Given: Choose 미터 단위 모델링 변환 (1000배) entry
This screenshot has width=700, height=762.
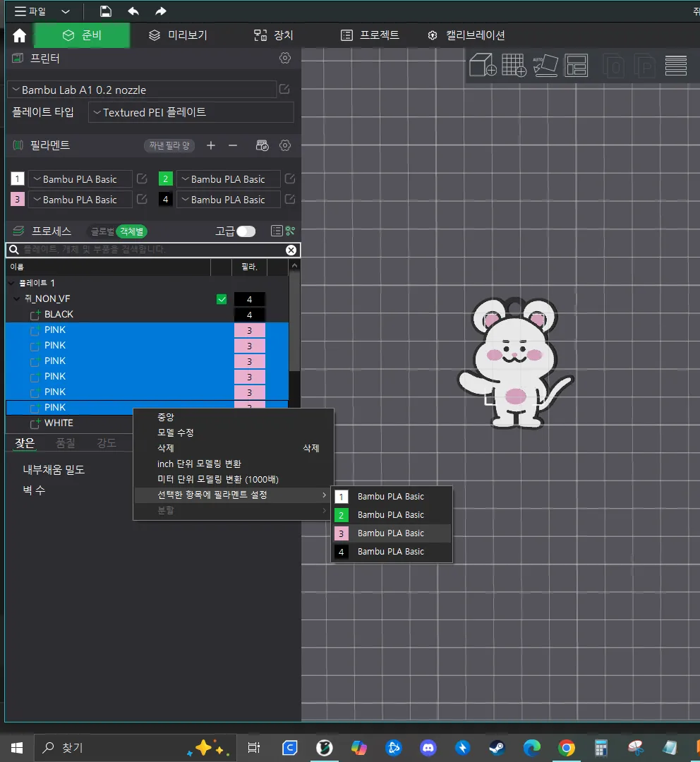Looking at the screenshot, I should point(234,479).
